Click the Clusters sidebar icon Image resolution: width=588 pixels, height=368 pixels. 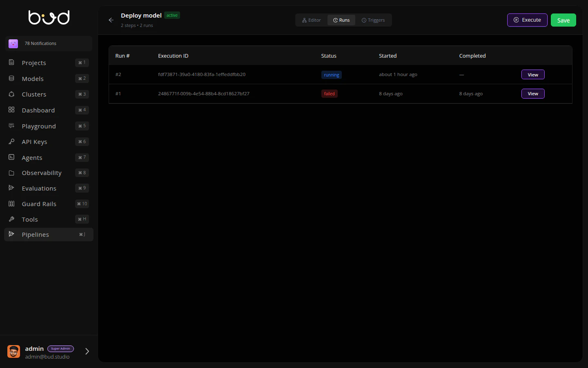(x=11, y=94)
